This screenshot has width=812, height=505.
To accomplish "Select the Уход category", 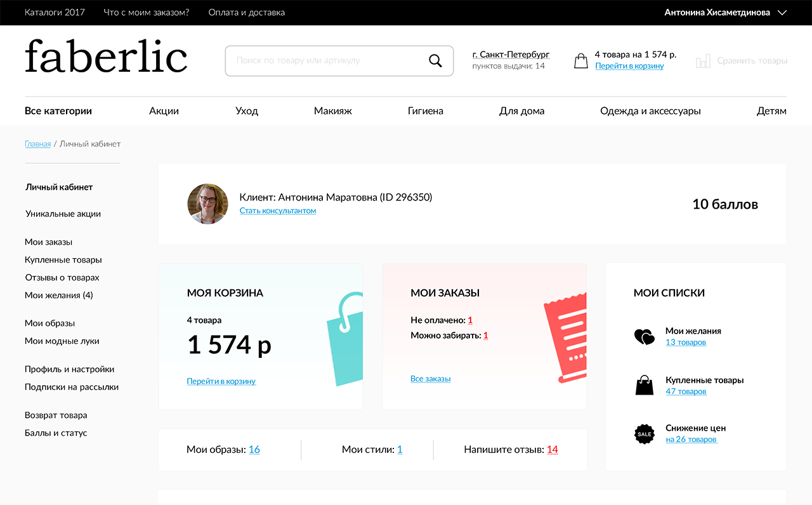I will [247, 111].
